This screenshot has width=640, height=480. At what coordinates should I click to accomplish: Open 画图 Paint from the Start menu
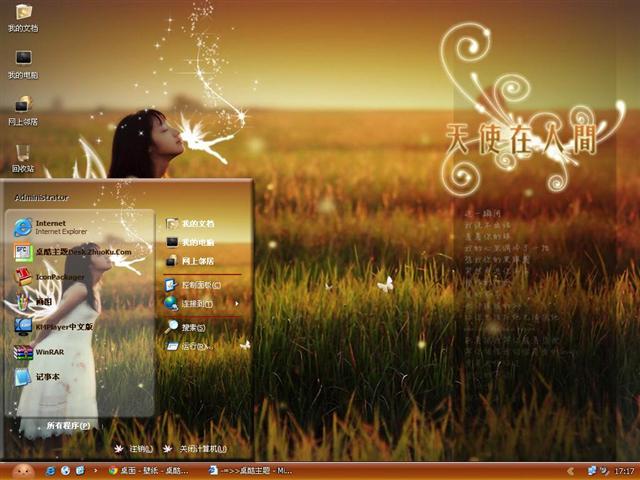(33, 302)
